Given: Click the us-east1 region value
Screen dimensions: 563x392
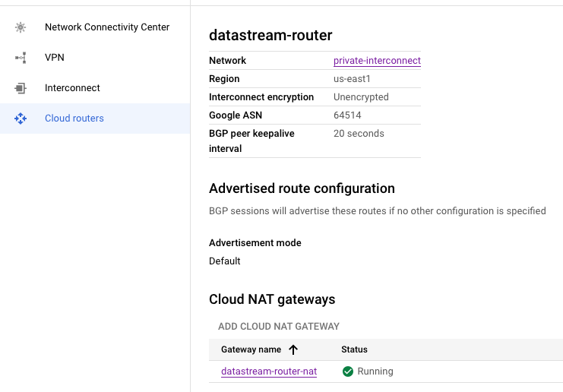Looking at the screenshot, I should click(x=353, y=79).
